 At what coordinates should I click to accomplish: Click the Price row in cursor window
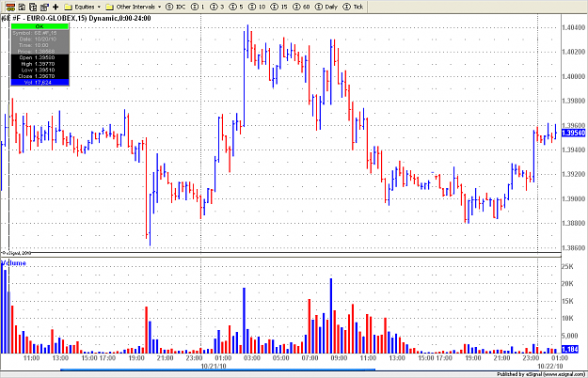(40, 52)
